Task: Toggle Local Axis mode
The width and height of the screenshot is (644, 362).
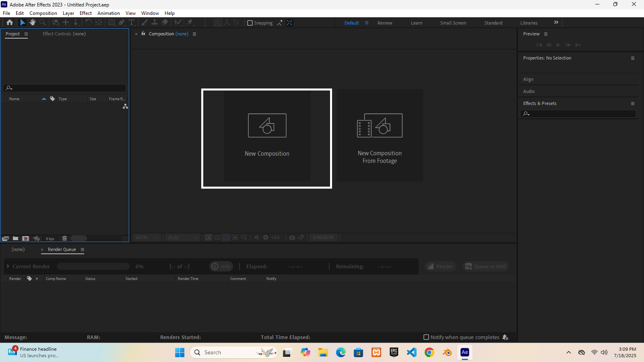Action: [x=217, y=23]
